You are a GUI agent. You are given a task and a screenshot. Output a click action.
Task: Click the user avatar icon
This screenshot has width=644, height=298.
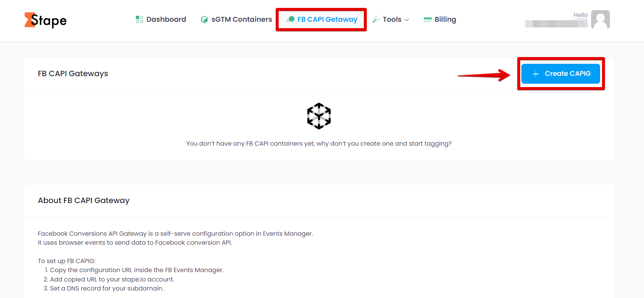click(600, 20)
